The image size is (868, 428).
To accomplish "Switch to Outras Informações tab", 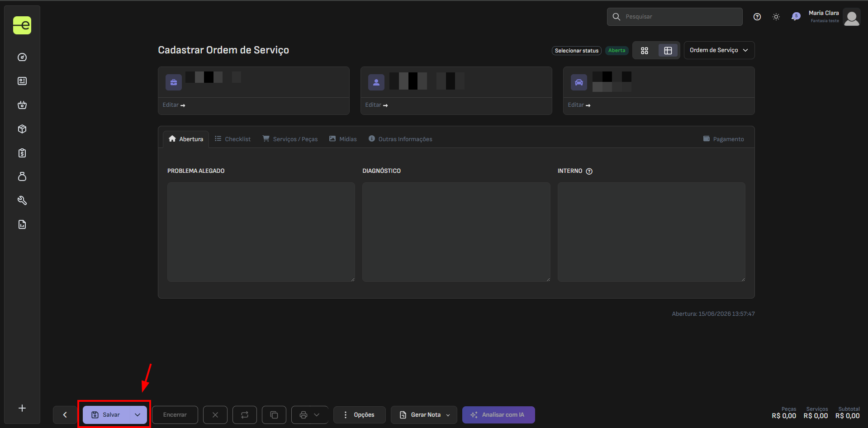I will (400, 139).
